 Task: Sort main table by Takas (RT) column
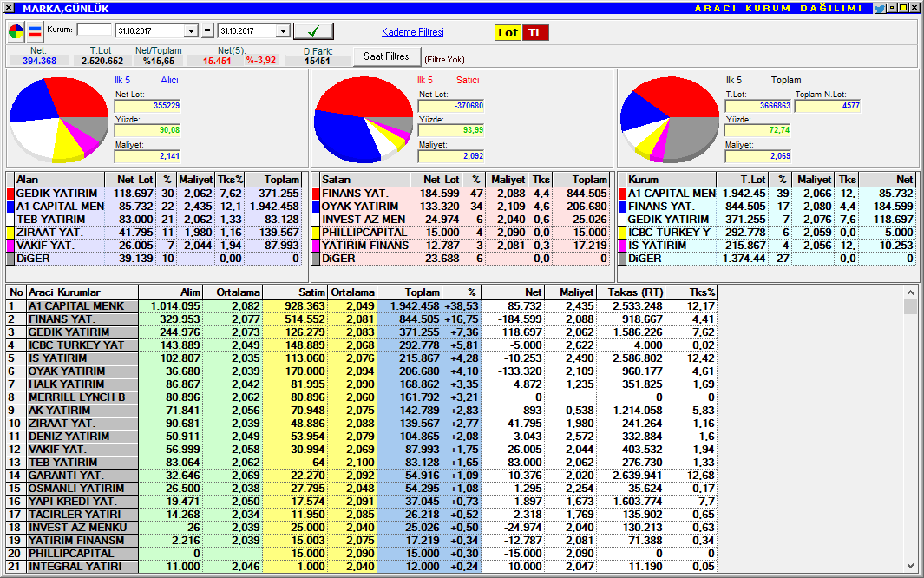631,292
